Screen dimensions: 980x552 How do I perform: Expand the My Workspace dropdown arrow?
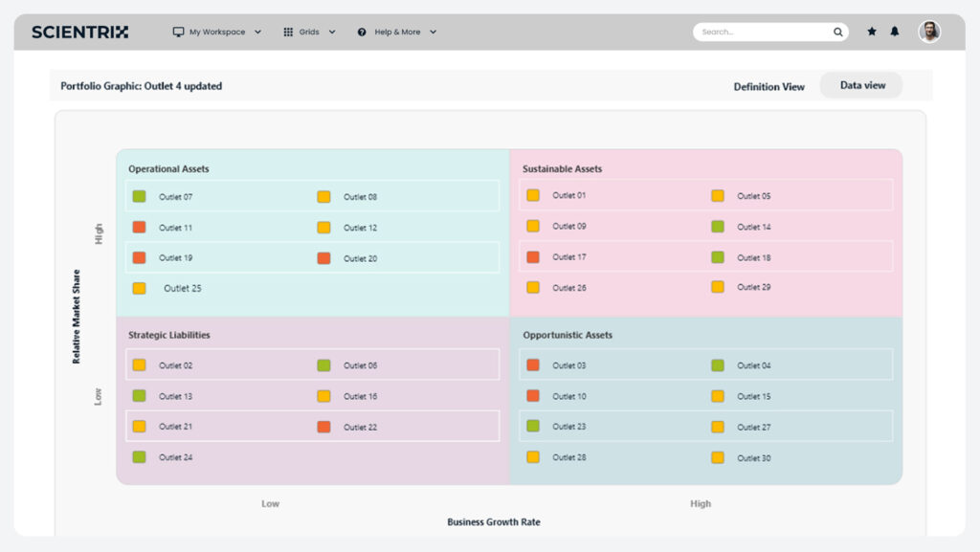(x=257, y=33)
